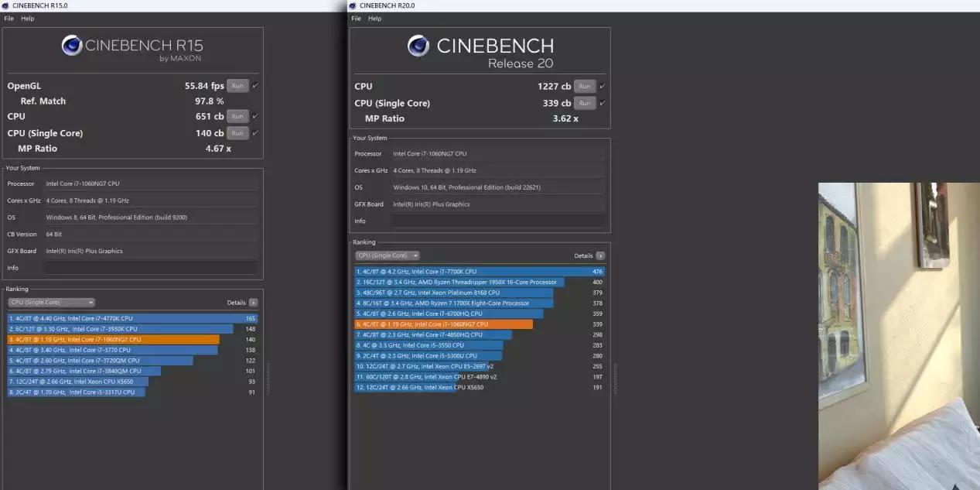Select the i7-3720QM ranking row in R15
Image resolution: width=980 pixels, height=490 pixels.
tap(132, 360)
